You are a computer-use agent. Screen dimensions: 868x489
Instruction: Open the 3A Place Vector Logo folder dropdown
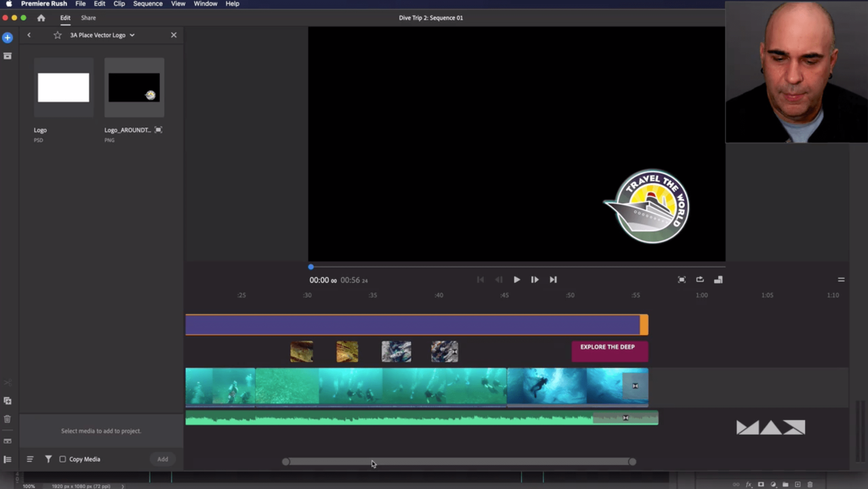[x=132, y=35]
